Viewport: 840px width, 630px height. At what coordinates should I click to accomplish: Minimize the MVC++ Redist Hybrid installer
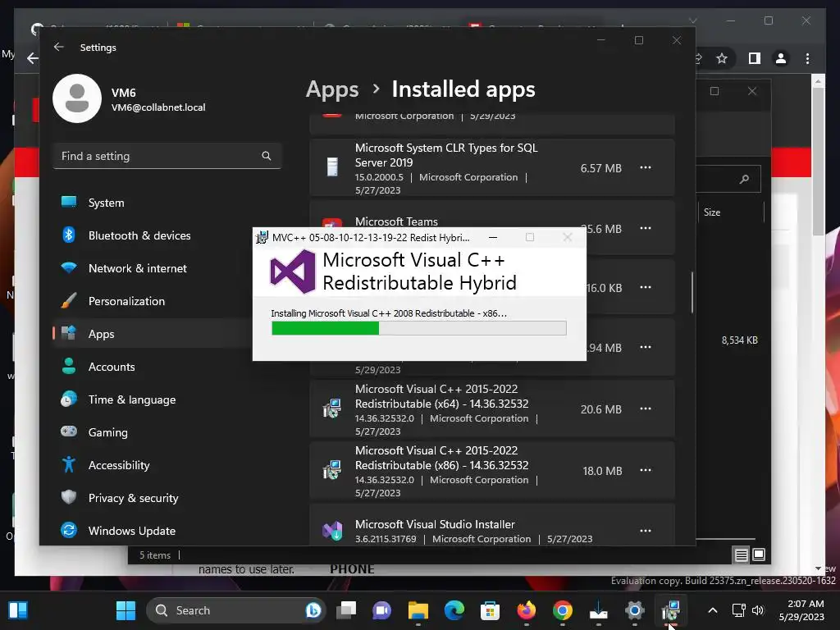click(x=493, y=237)
